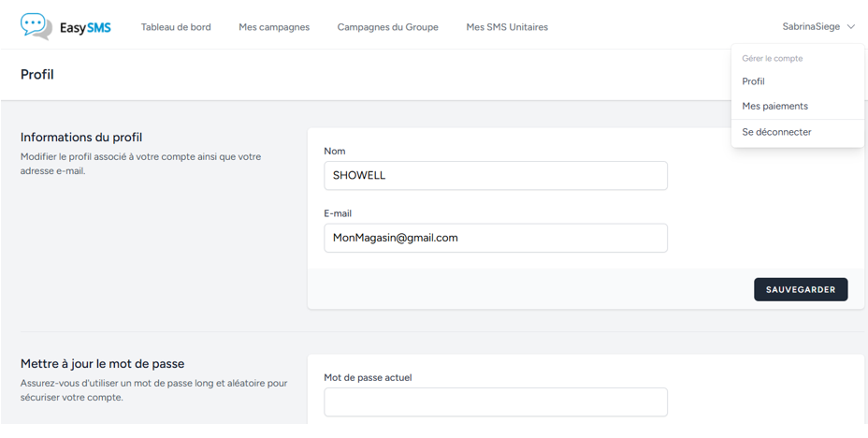Click the "Gérer le compte" dropdown header
Viewport: 868px width, 438px height.
click(772, 58)
